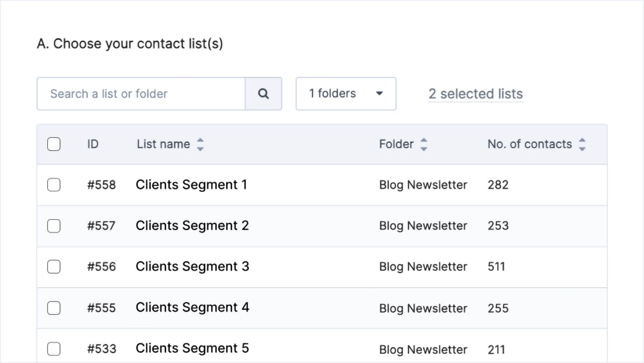This screenshot has width=644, height=363.
Task: Check the box for Clients Segment 1
Action: (x=54, y=185)
